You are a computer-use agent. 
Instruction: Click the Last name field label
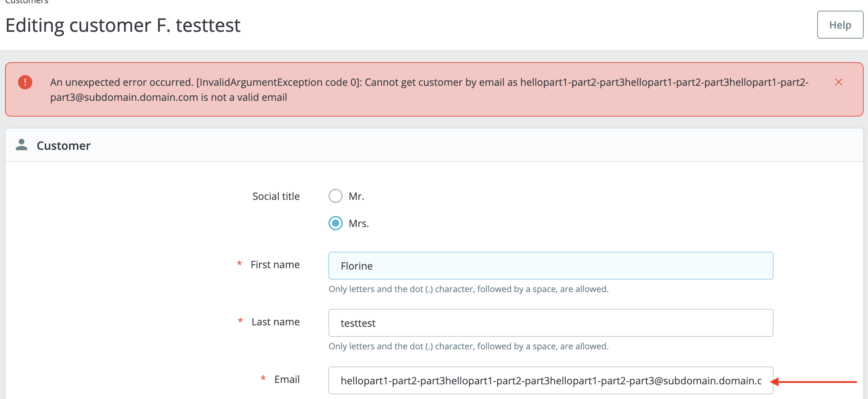pyautogui.click(x=275, y=322)
